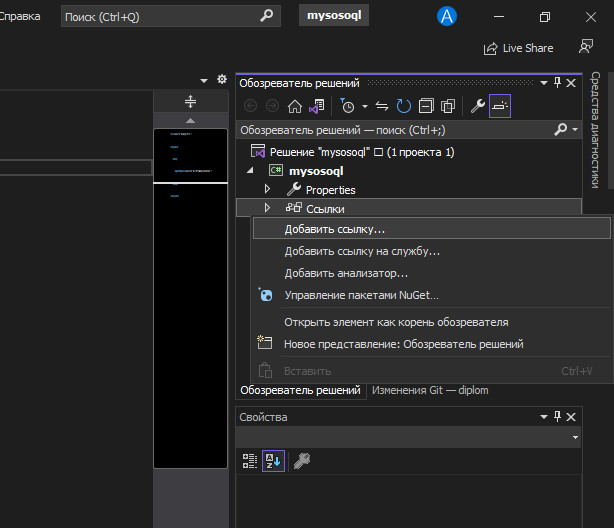Viewport: 614px width, 528px height.
Task: Restore down the Visual Studio window
Action: click(545, 17)
